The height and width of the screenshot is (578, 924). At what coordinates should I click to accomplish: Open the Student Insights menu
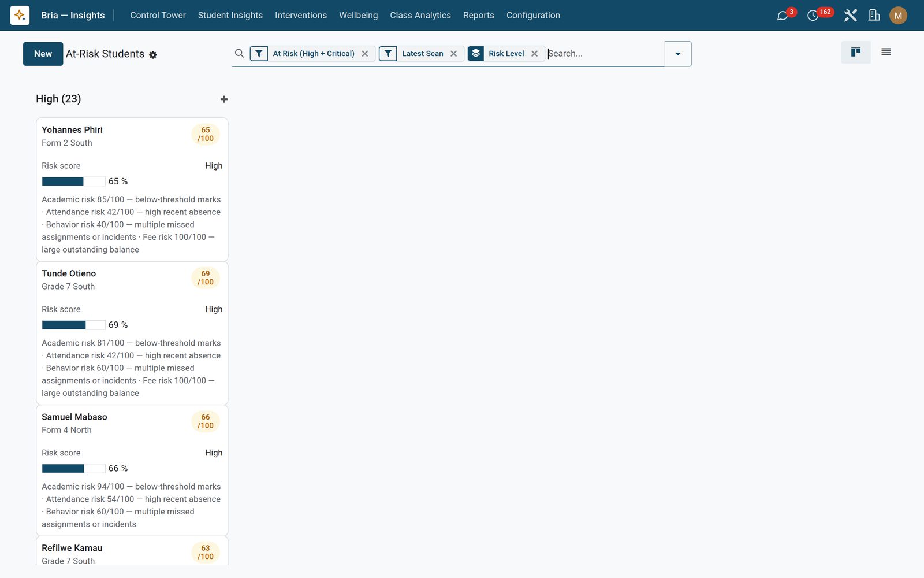[230, 16]
